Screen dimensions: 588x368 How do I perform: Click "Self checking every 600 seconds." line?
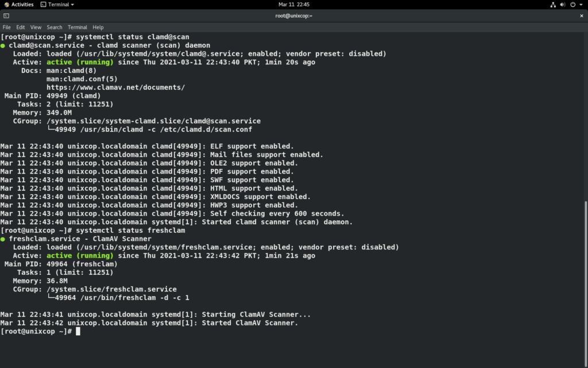(x=277, y=214)
